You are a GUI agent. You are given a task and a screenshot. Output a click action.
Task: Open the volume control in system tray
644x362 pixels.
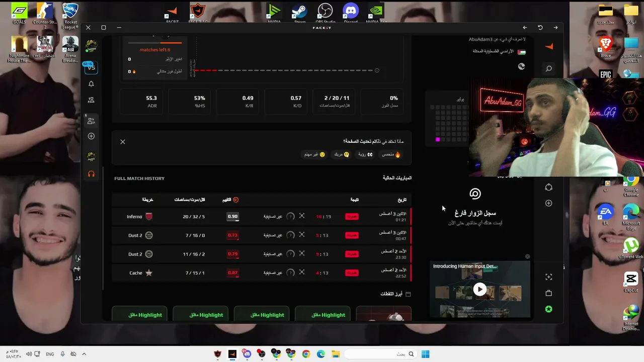(x=29, y=354)
